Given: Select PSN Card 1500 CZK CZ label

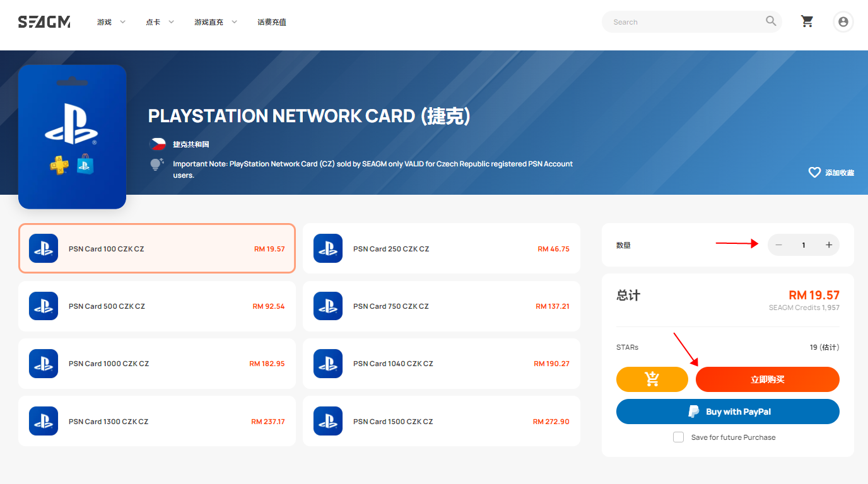Looking at the screenshot, I should [393, 422].
